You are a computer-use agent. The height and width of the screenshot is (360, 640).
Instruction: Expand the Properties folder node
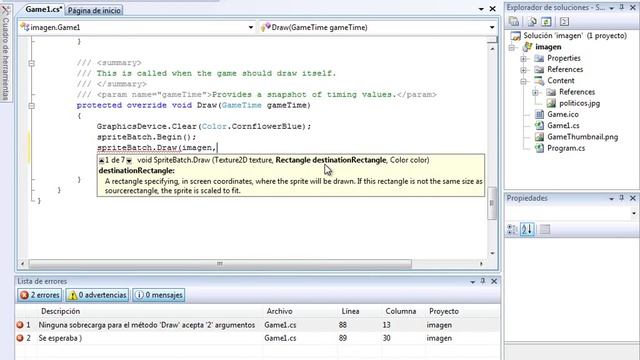(524, 59)
